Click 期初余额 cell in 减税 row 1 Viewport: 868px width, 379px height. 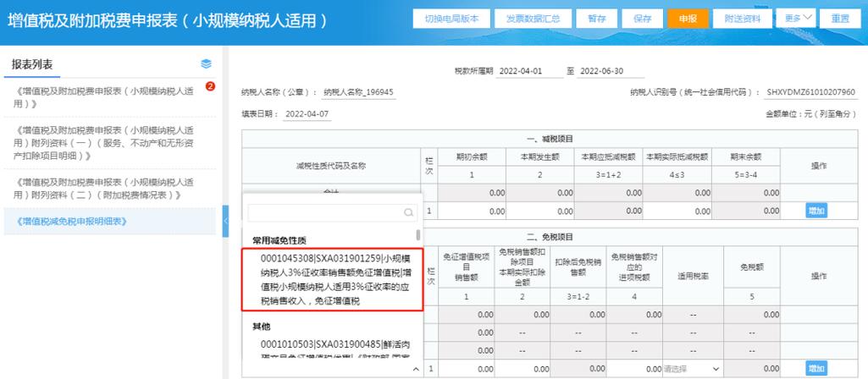tap(472, 211)
